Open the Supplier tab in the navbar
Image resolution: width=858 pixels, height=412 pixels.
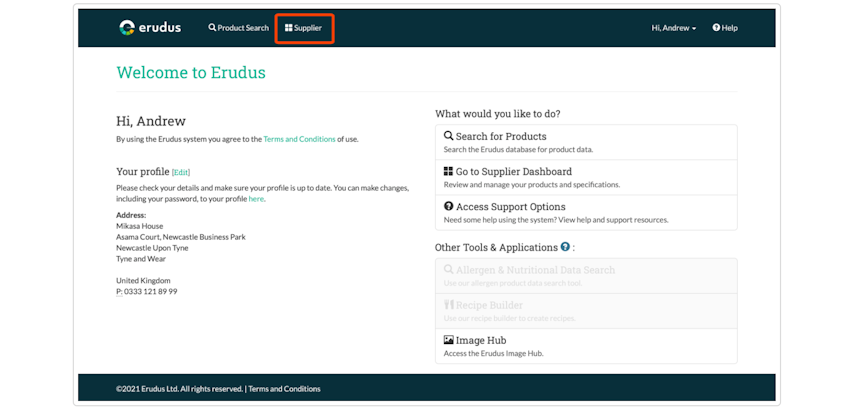(x=304, y=28)
